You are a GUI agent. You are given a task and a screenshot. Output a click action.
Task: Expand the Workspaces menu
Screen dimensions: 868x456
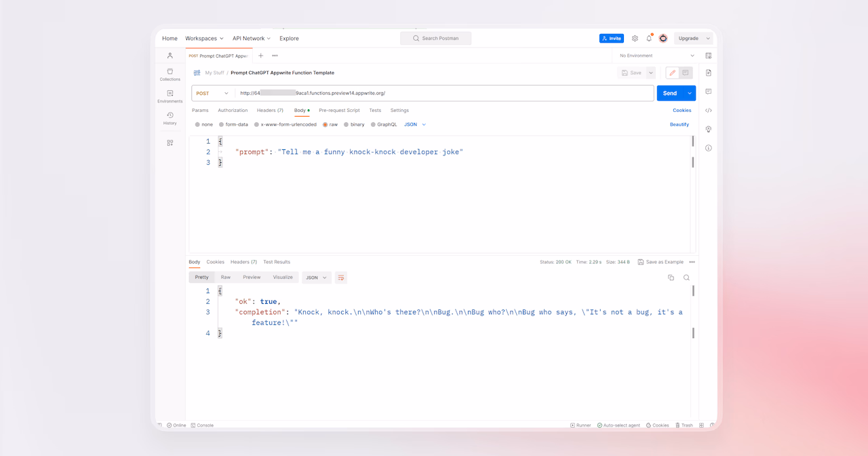point(204,39)
